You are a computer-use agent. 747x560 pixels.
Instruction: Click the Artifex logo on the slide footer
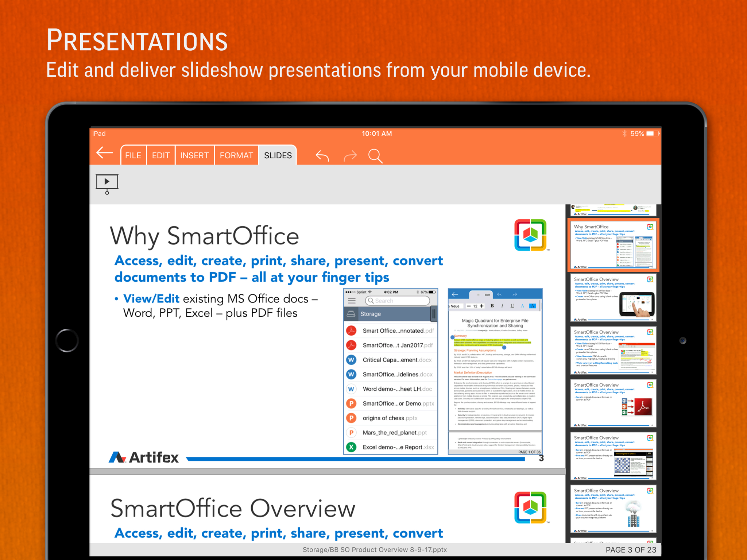pos(144,457)
